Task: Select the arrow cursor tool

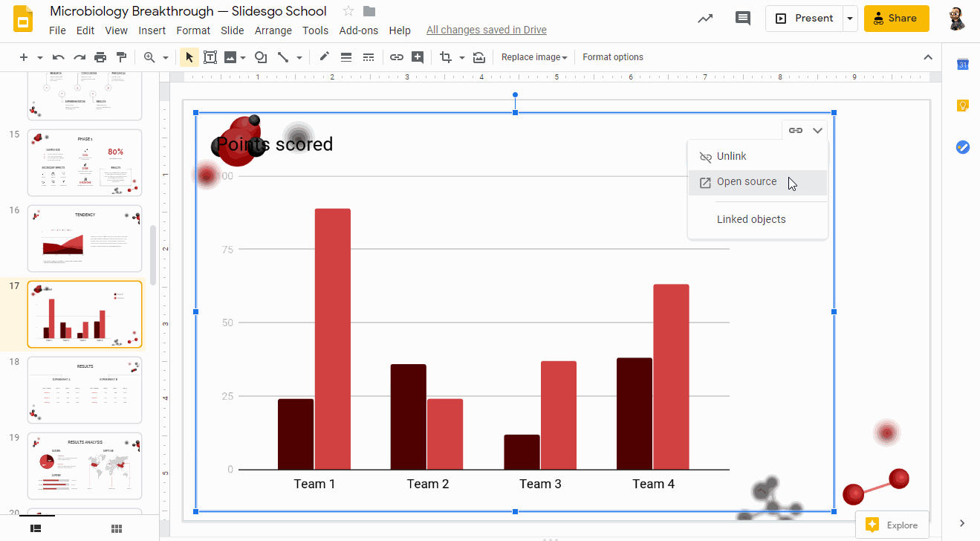Action: click(x=189, y=57)
